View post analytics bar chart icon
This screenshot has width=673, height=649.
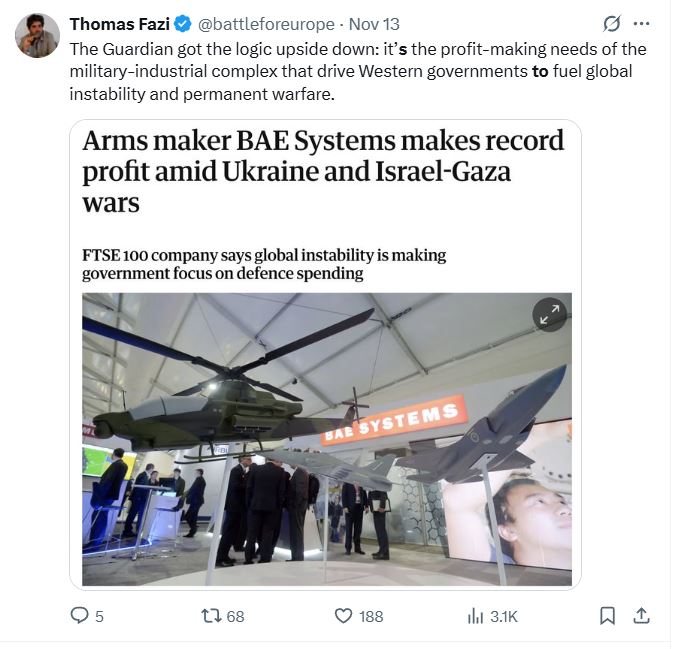tap(475, 616)
